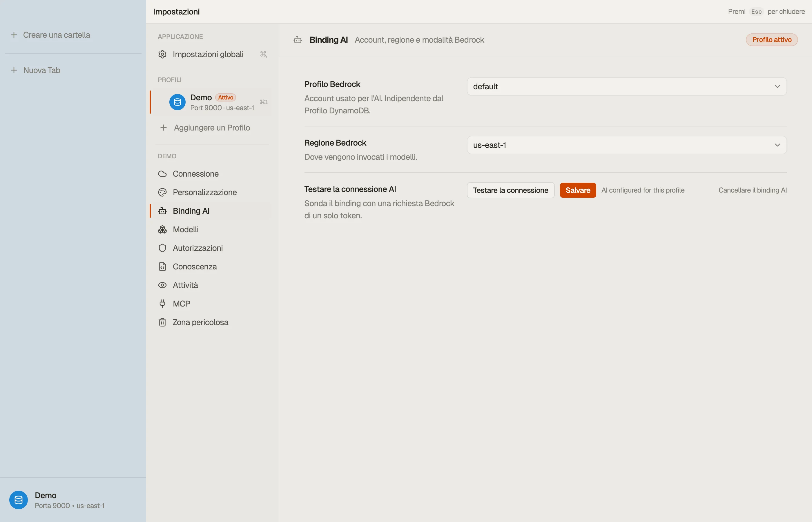Click the robot icon in Binding AI sidebar row
Viewport: 812px width, 522px height.
(162, 211)
